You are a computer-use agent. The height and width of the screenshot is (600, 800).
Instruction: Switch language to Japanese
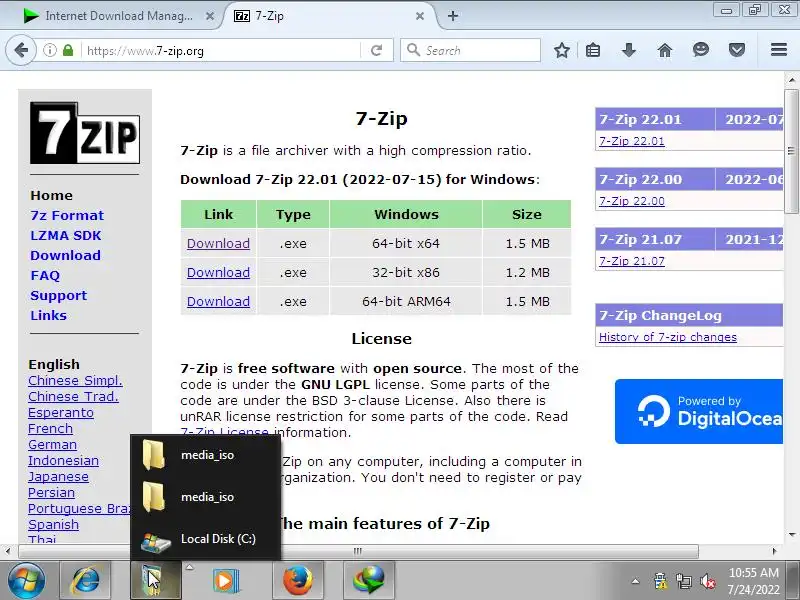[58, 477]
